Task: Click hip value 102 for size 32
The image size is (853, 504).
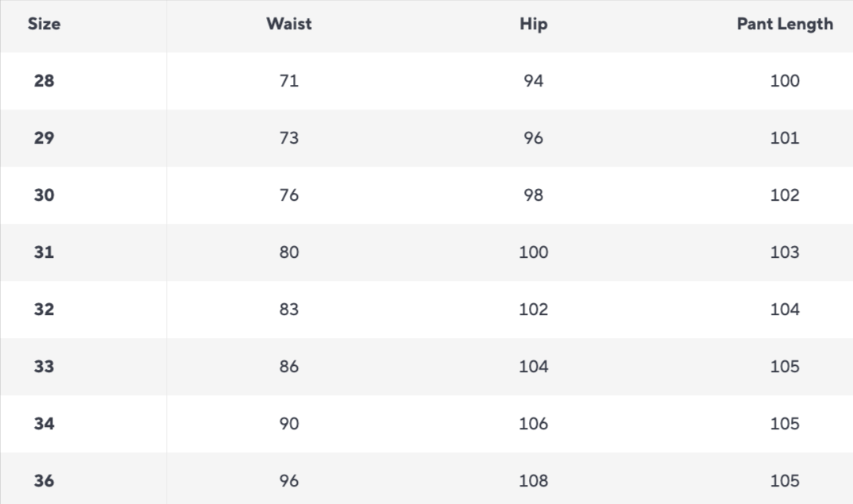Action: (534, 310)
